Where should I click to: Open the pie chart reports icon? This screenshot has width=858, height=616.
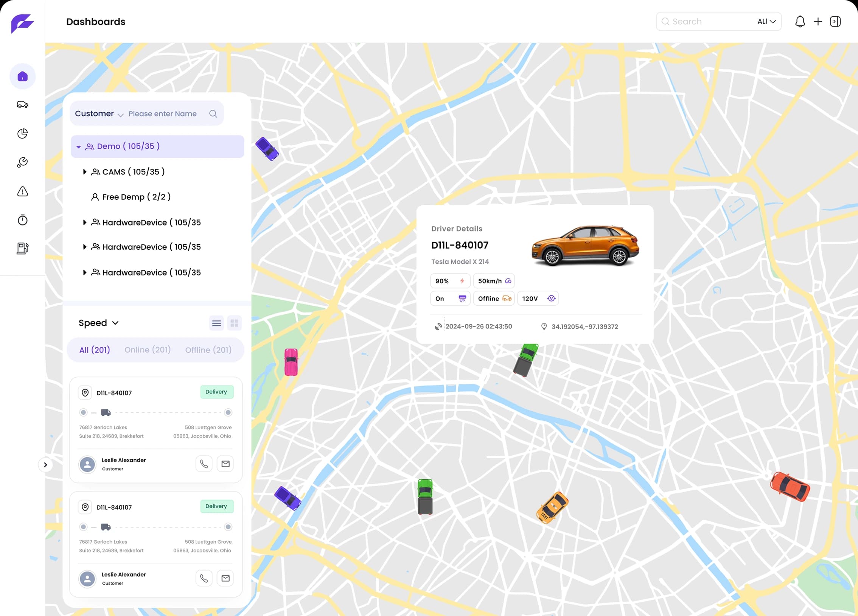pos(22,134)
